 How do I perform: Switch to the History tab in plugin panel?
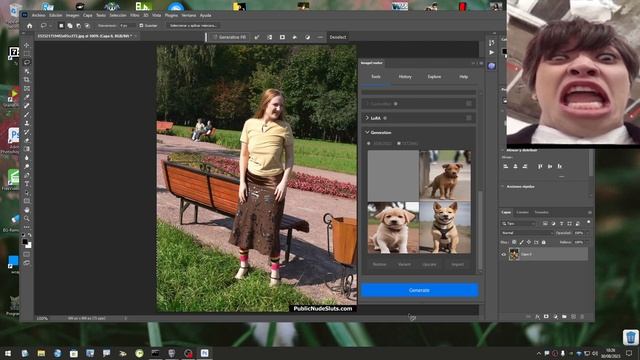pos(405,77)
